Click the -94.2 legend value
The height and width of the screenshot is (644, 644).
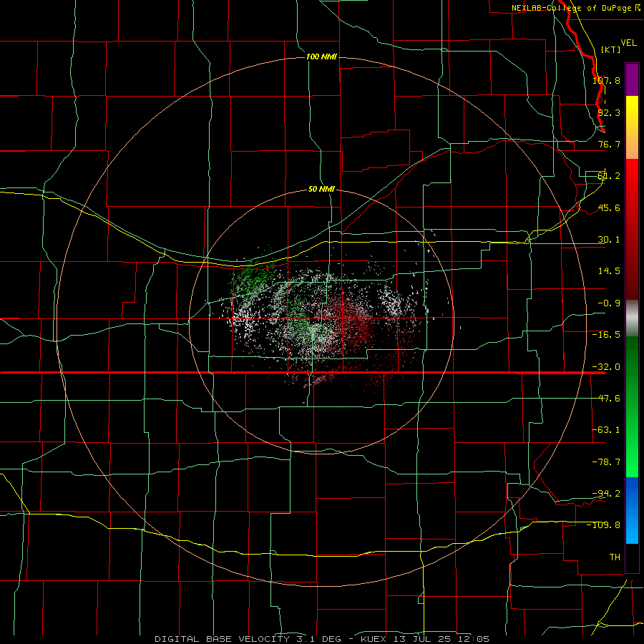(x=606, y=493)
